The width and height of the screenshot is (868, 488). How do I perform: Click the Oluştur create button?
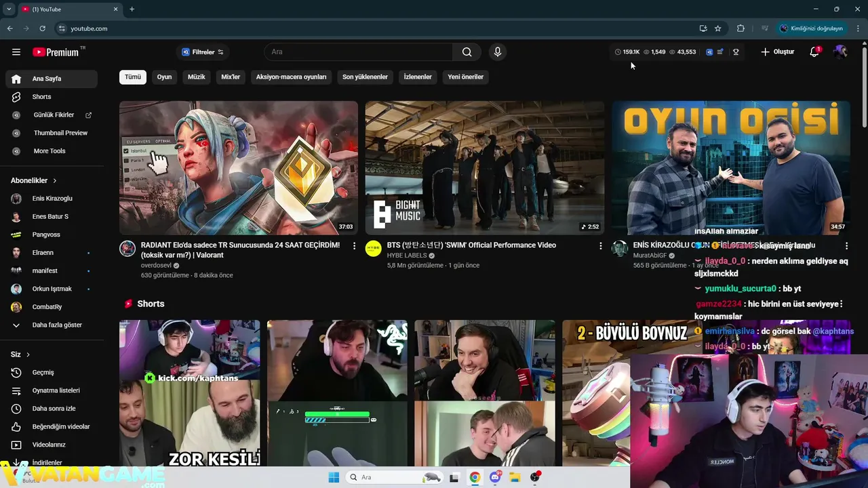tap(777, 52)
